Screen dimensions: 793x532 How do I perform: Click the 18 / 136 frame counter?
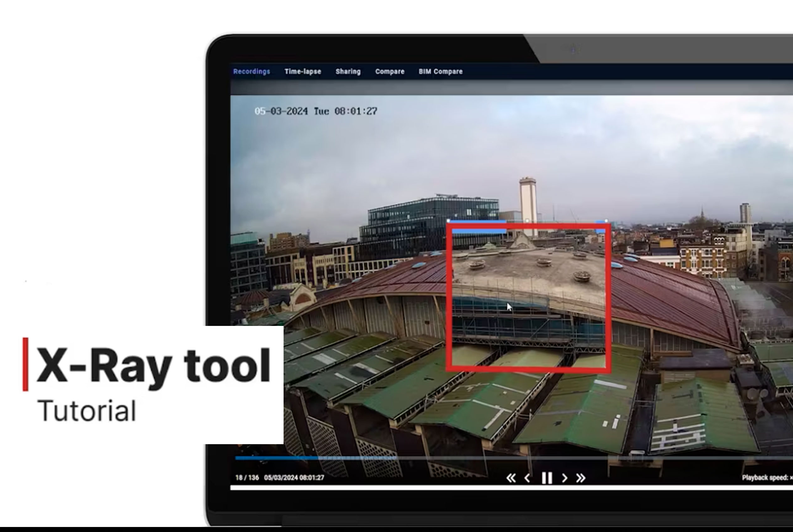tap(247, 478)
